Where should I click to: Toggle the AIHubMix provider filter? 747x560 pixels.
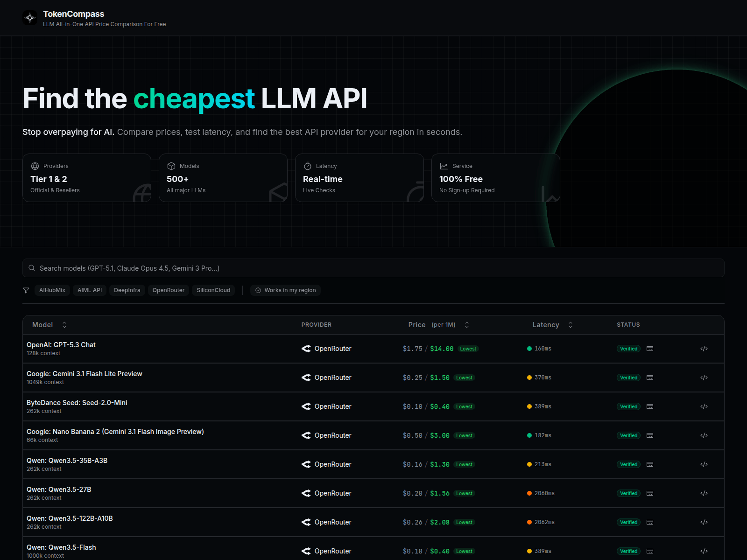point(52,290)
